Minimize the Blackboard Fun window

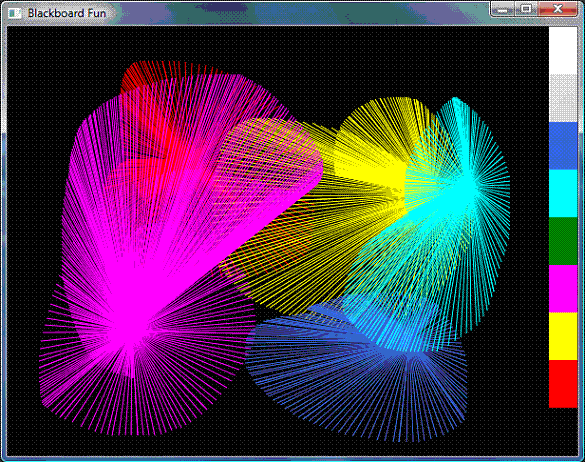(x=503, y=9)
